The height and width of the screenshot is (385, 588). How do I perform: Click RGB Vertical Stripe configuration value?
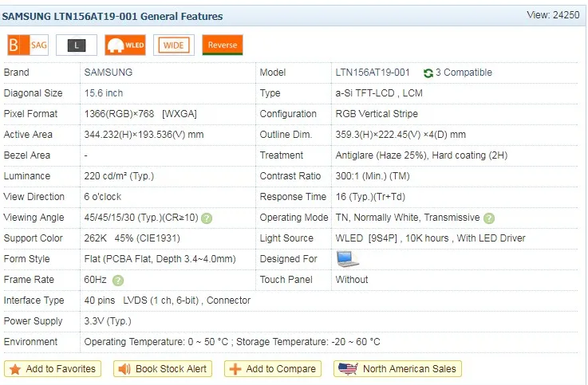[x=377, y=114]
